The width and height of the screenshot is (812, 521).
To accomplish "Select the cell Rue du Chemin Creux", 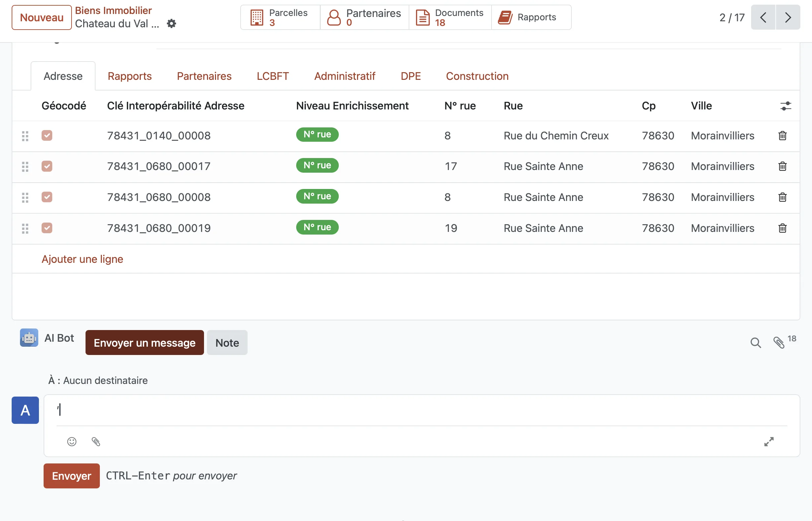I will click(x=556, y=136).
